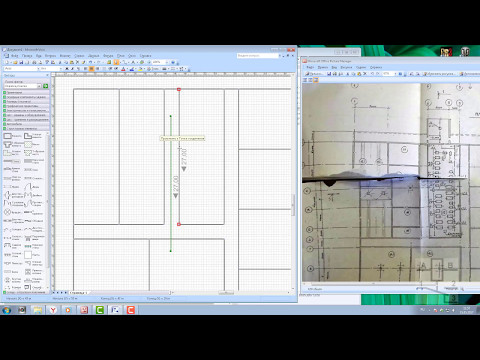Click the help question box in Visio
480x360 pixels.
(x=257, y=56)
